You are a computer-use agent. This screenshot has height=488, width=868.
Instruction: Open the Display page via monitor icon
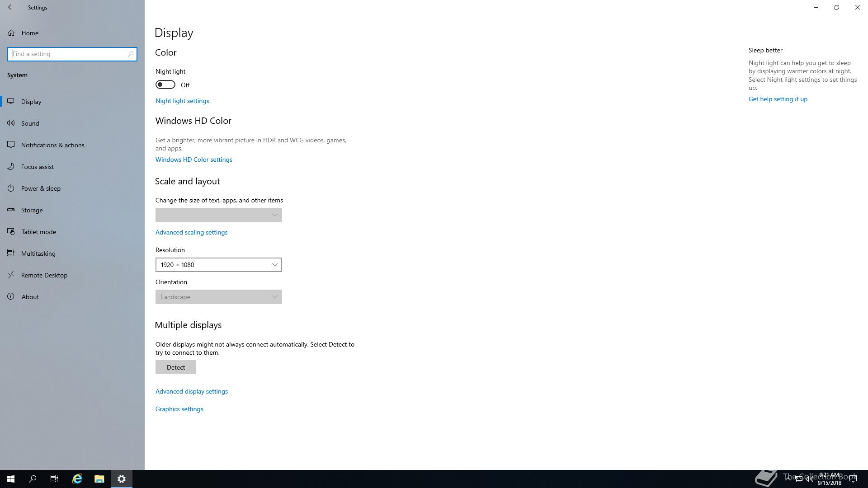tap(11, 102)
